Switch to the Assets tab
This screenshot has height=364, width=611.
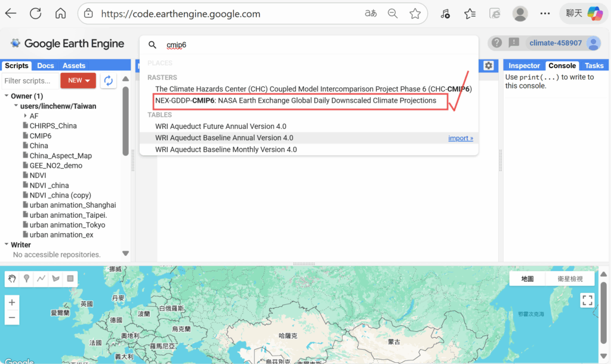coord(74,66)
